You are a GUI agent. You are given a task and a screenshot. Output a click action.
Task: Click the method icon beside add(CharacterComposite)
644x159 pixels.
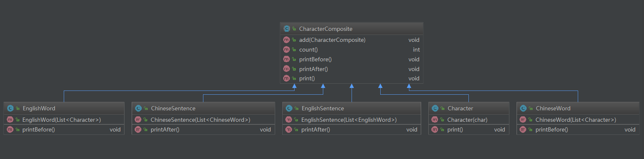(287, 40)
